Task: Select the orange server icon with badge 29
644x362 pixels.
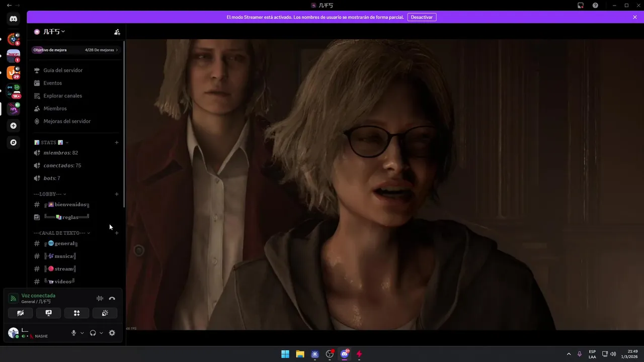Action: coord(14,72)
